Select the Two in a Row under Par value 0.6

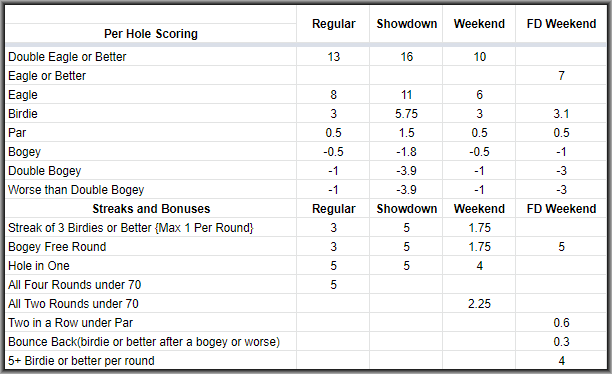click(x=561, y=323)
